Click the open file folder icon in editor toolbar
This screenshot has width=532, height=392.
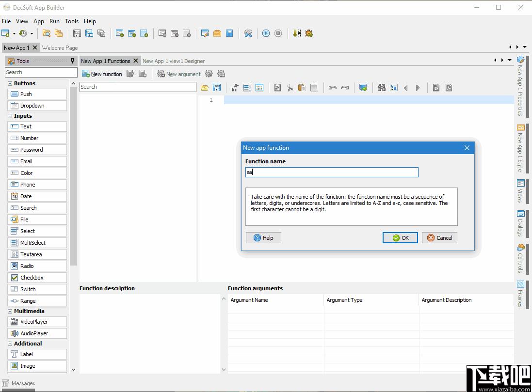pyautogui.click(x=204, y=88)
